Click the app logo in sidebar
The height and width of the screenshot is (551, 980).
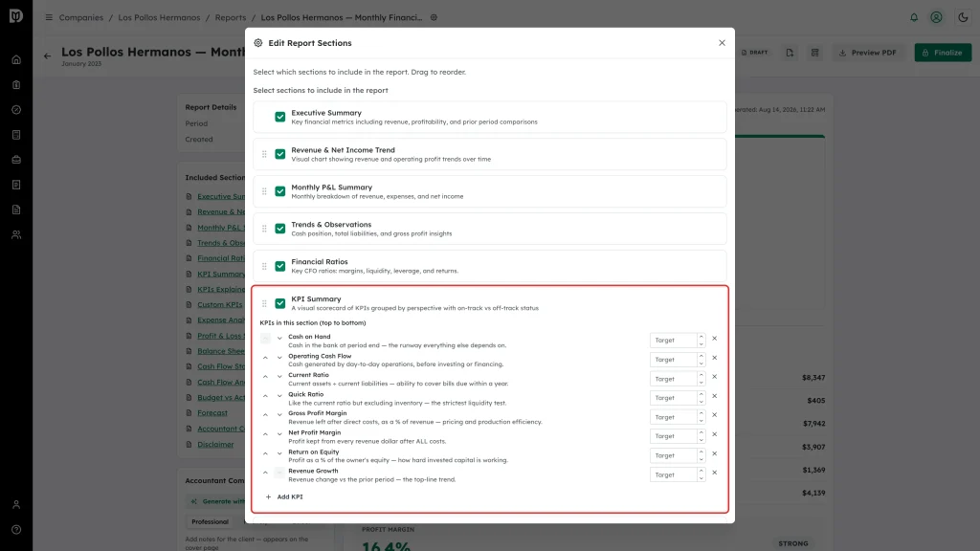click(16, 15)
